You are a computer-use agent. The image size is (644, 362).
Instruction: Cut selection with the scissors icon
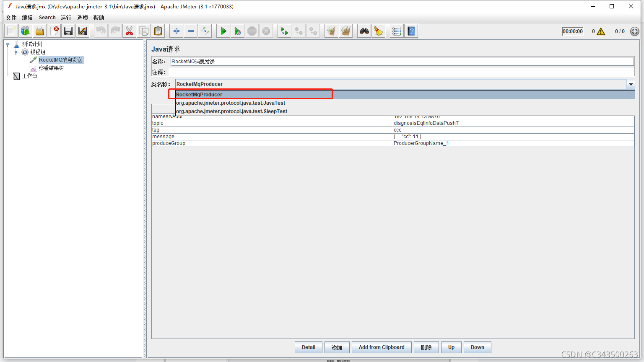click(129, 31)
